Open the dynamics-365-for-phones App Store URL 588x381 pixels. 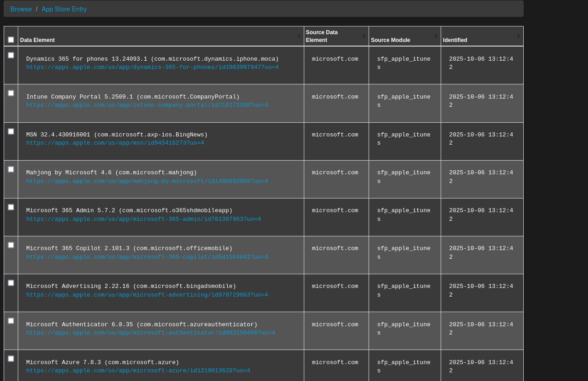(152, 68)
